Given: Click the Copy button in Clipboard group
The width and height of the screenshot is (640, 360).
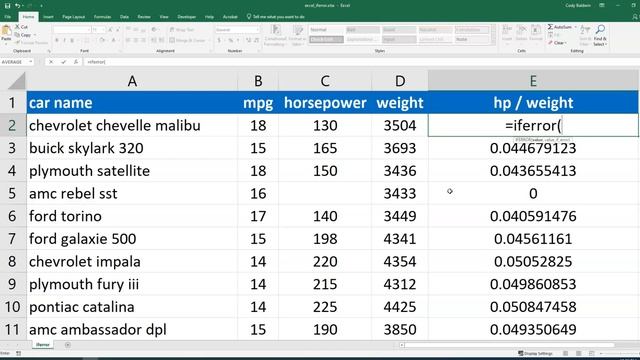Looking at the screenshot, I should 24,35.
